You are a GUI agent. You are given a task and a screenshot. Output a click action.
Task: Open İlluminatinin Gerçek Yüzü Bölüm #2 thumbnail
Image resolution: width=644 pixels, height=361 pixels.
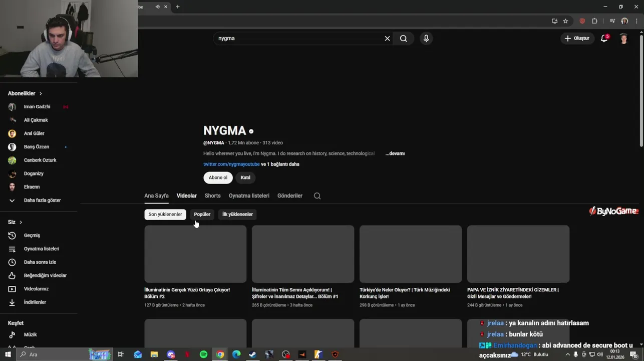pos(195,254)
